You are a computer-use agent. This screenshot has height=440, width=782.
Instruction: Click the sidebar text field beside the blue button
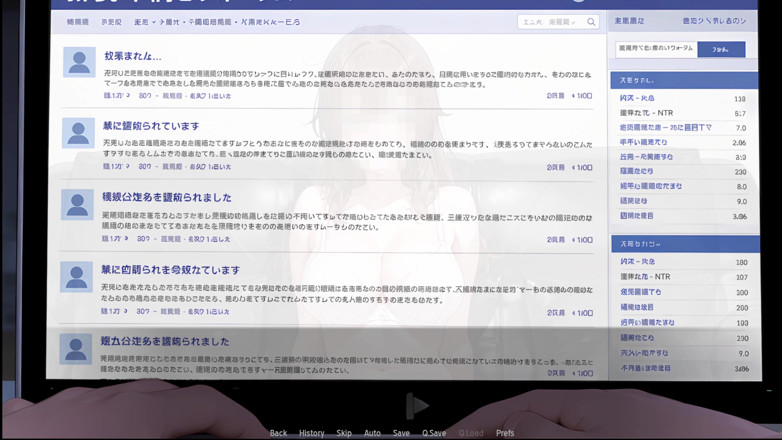[x=656, y=49]
